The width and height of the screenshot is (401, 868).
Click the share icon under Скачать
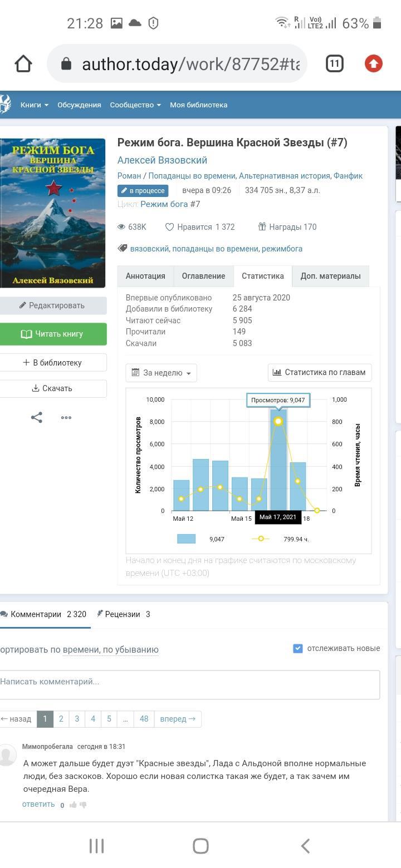pyautogui.click(x=37, y=417)
